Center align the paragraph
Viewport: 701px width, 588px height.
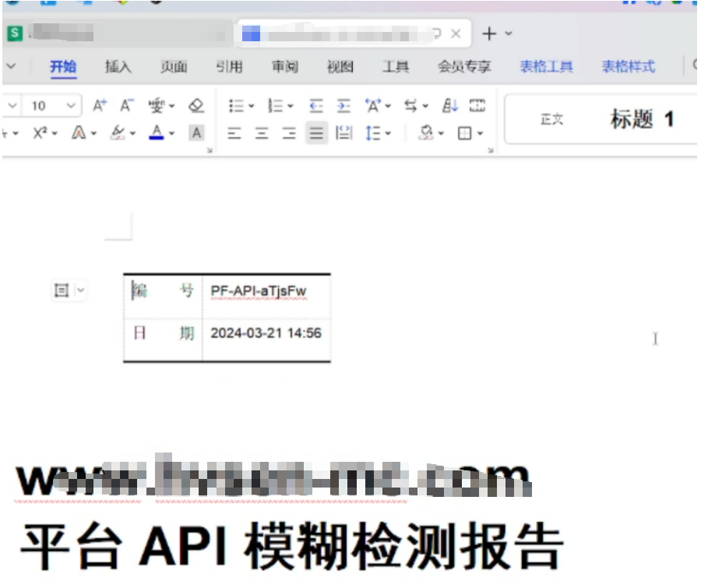tap(262, 133)
